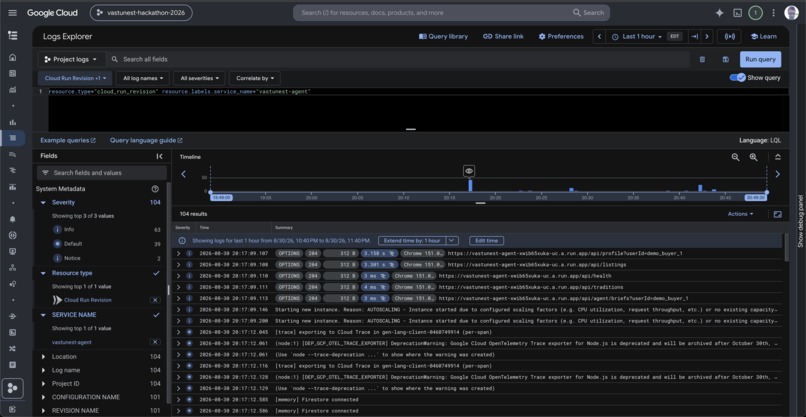Image resolution: width=806 pixels, height=417 pixels.
Task: Open Gemini AI assistant sparkle icon
Action: (720, 13)
